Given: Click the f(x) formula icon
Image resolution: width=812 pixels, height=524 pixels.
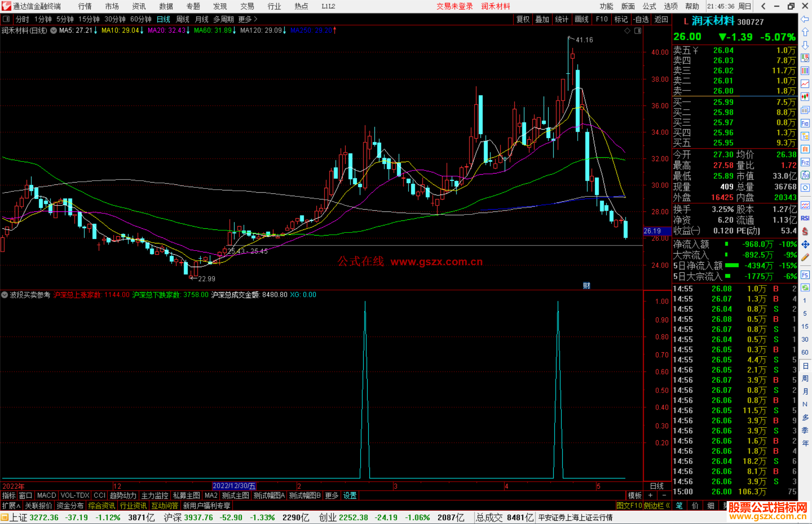Looking at the screenshot, I should point(805,175).
